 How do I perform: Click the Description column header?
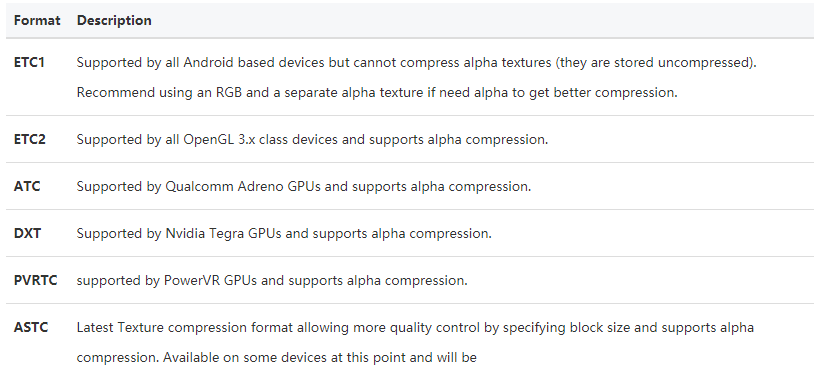[114, 20]
